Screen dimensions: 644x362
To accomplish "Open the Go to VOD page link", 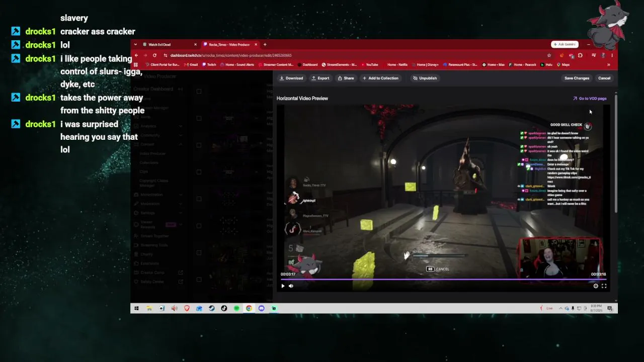I will click(590, 99).
